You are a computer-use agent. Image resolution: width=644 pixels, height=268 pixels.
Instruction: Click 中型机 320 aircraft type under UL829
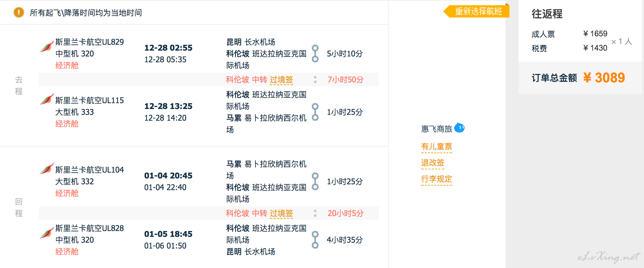coord(74,54)
